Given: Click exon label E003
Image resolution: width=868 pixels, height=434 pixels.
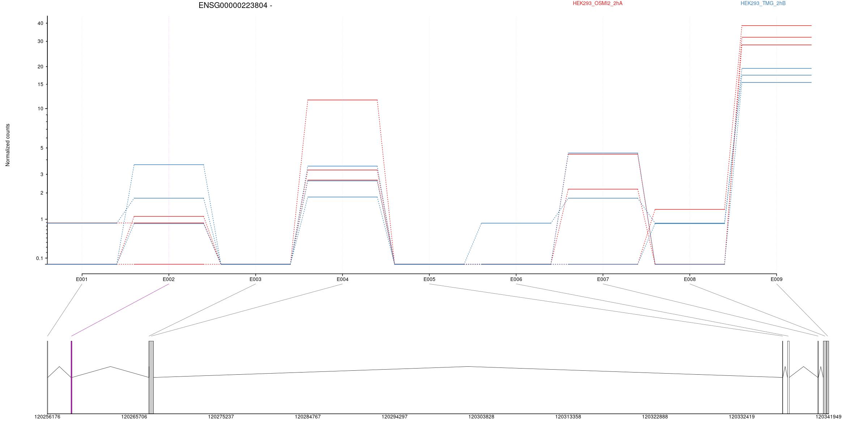Looking at the screenshot, I should click(x=255, y=279).
